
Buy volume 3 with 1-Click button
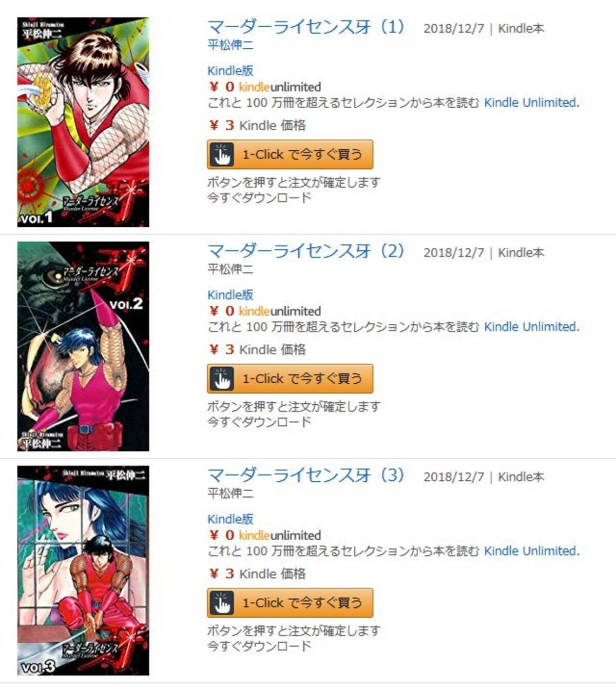[290, 603]
